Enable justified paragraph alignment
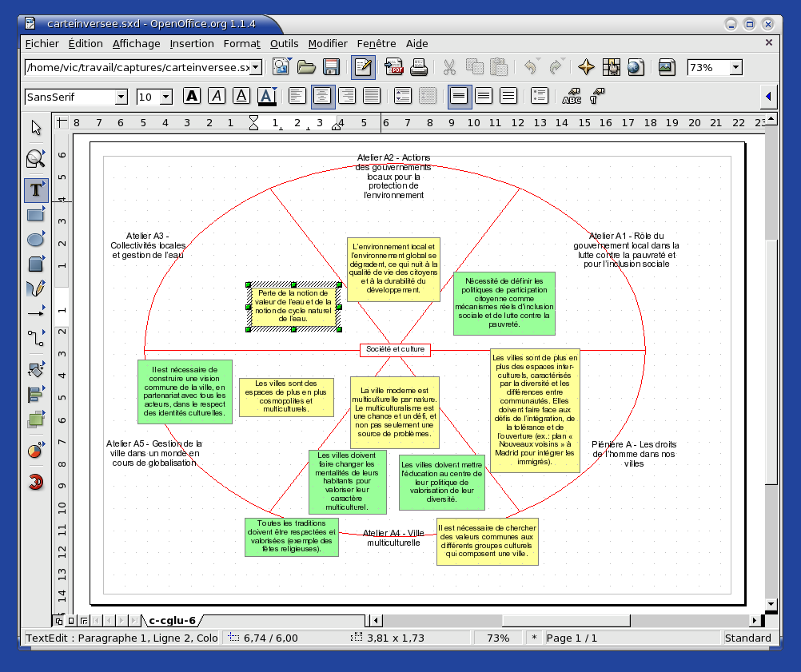Screen dimensions: 801x672 point(372,97)
